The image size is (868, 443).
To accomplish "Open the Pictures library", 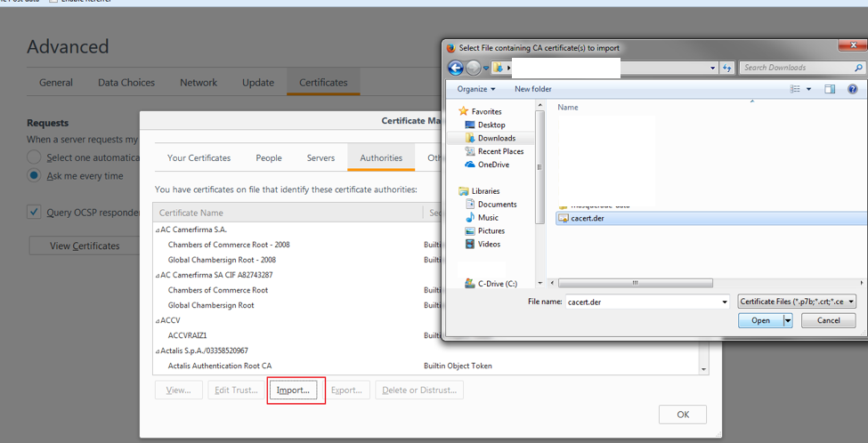I will [485, 230].
